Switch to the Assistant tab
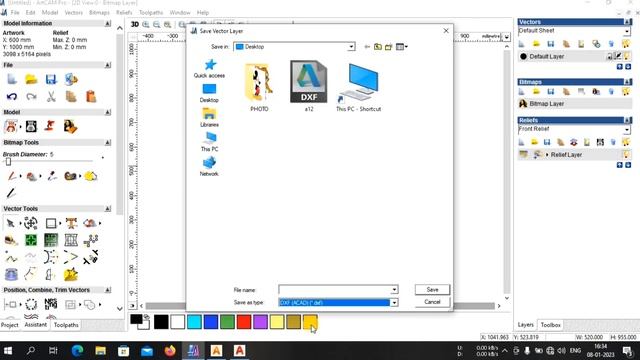This screenshot has height=360, width=640. 36,325
